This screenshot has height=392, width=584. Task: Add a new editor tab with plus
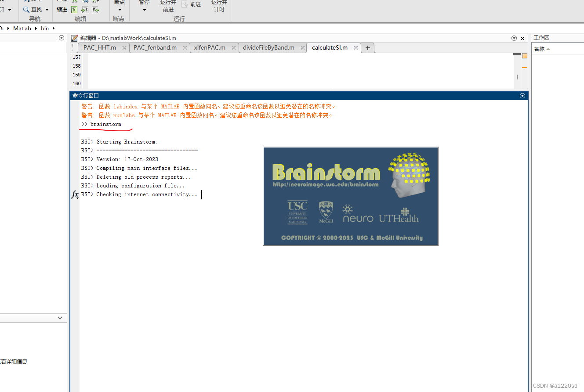coord(368,48)
